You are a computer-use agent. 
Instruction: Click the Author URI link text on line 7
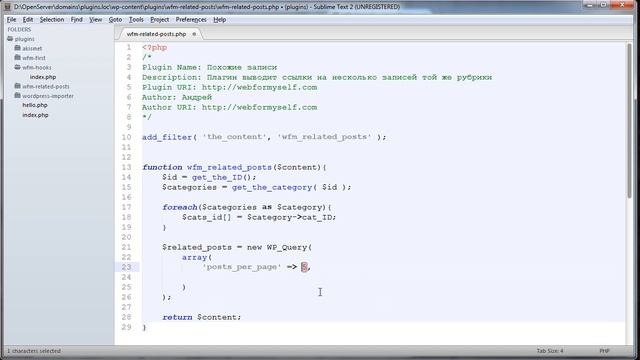pyautogui.click(x=259, y=107)
